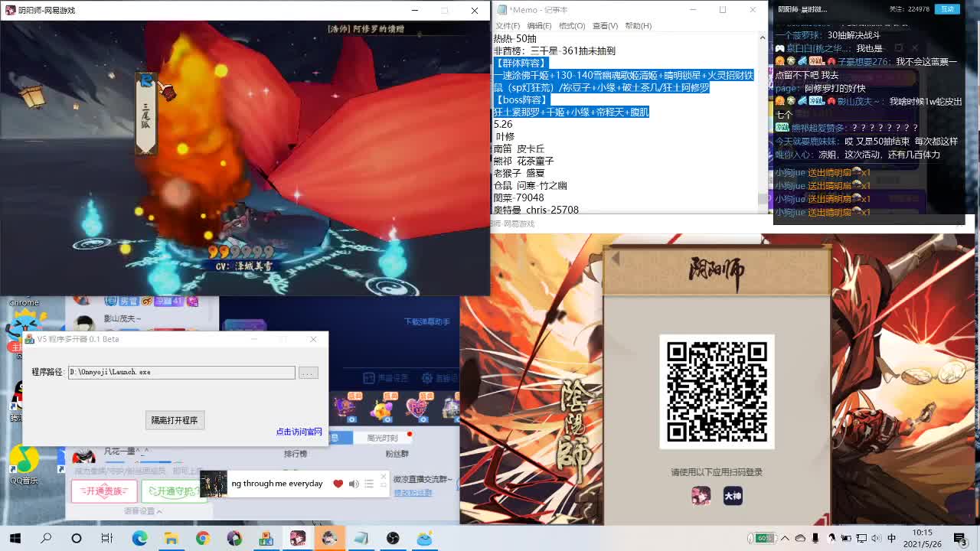This screenshot has width=980, height=551.
Task: Click the Onmyoji app icon below QR code
Action: (701, 496)
